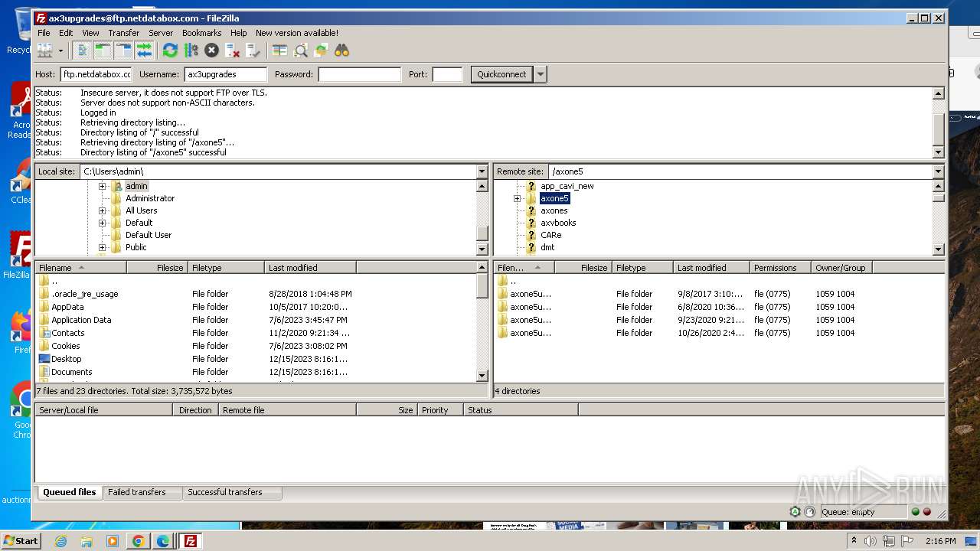Switch to the Queued files tab

(70, 492)
